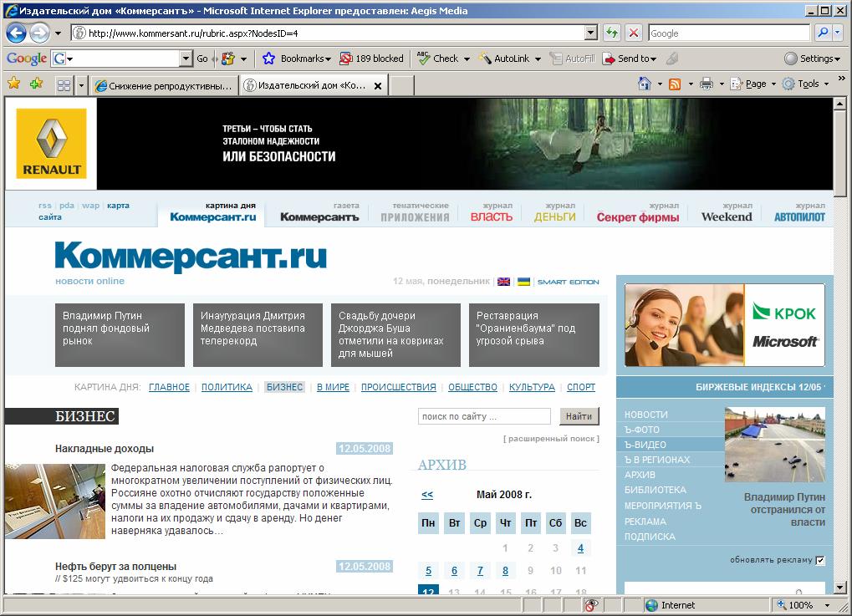Open the Bookmarks star menu
This screenshot has height=616, width=852.
tap(297, 59)
